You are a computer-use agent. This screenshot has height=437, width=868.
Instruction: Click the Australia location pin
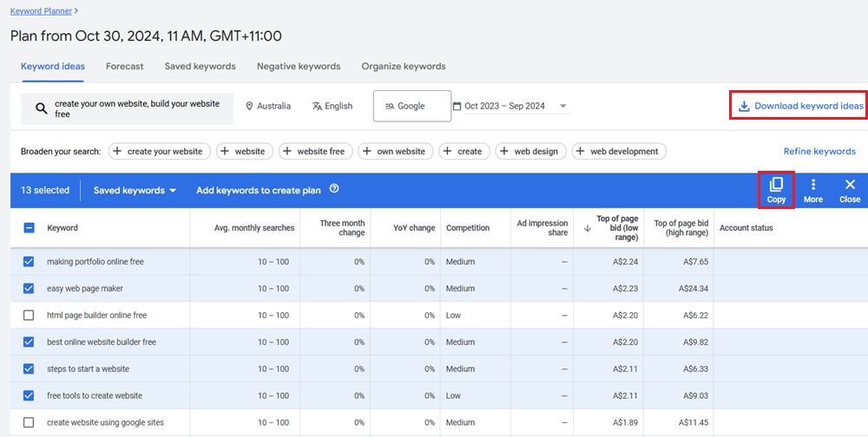(250, 107)
